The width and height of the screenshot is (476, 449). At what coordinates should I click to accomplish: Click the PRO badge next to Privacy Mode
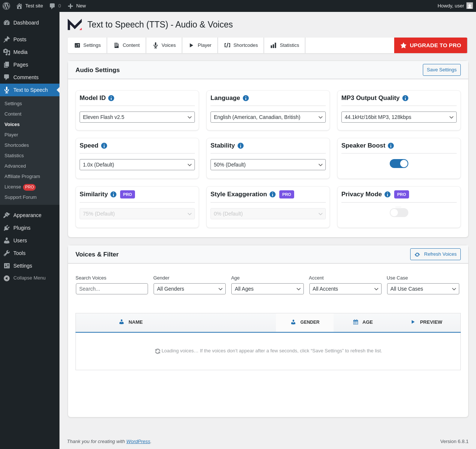click(x=402, y=194)
